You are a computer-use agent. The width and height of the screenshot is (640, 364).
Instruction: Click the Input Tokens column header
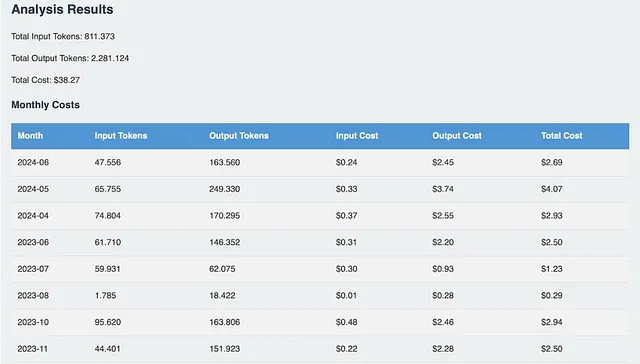point(121,136)
